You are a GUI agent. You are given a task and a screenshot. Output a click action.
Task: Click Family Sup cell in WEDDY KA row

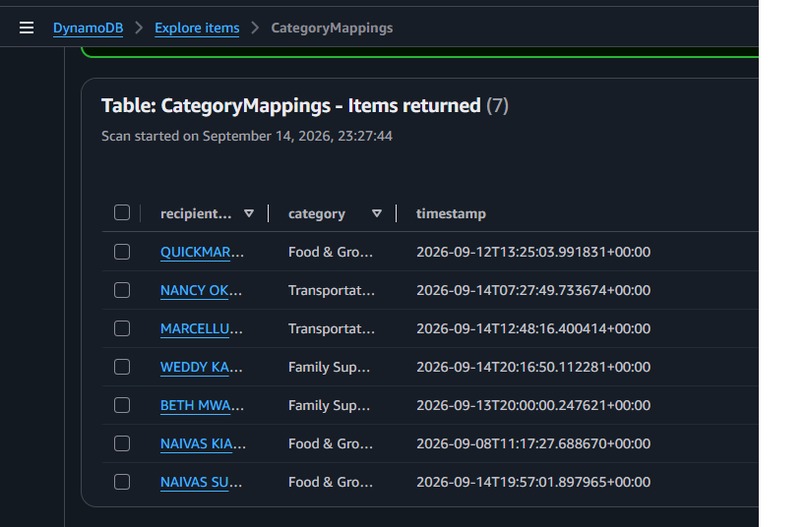(329, 367)
